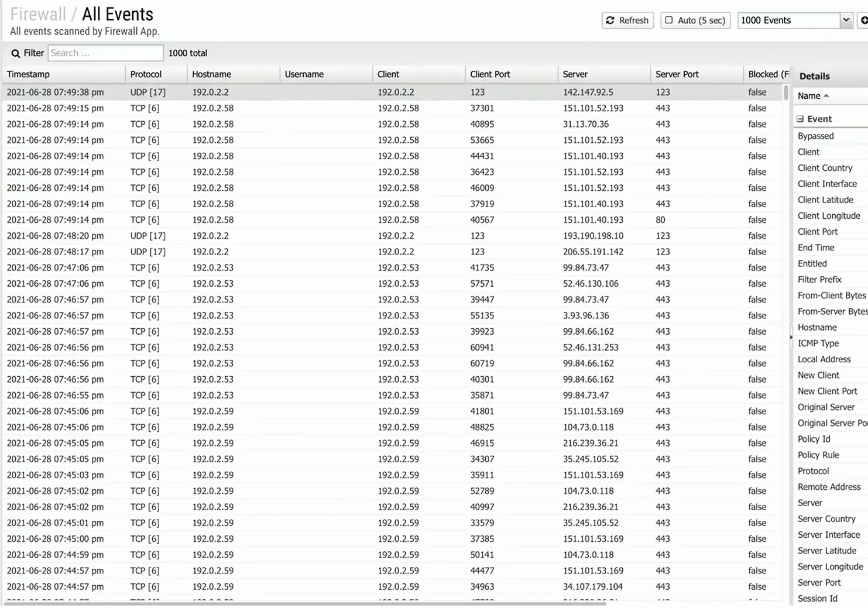868x608 pixels.
Task: Select Client Country in Details list
Action: tap(825, 168)
